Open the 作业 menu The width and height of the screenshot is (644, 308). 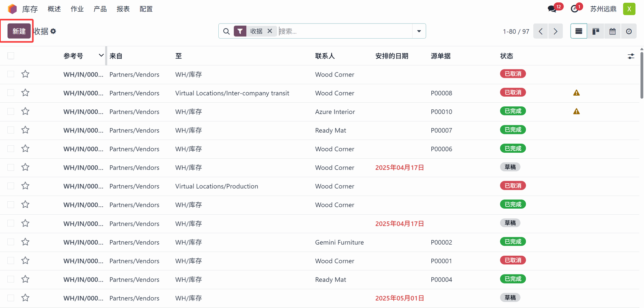coord(77,9)
